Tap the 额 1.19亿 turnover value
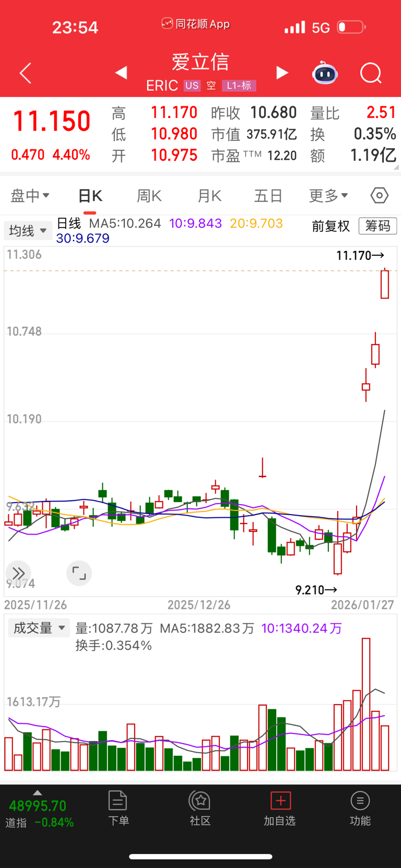The height and width of the screenshot is (868, 401). pyautogui.click(x=373, y=155)
